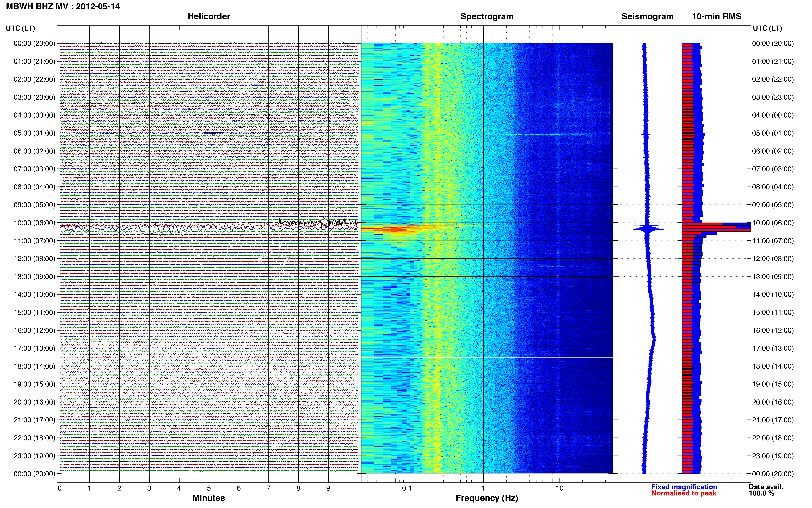Click the right 'UTC (LT)' axis header
The image size is (812, 508).
tap(767, 28)
